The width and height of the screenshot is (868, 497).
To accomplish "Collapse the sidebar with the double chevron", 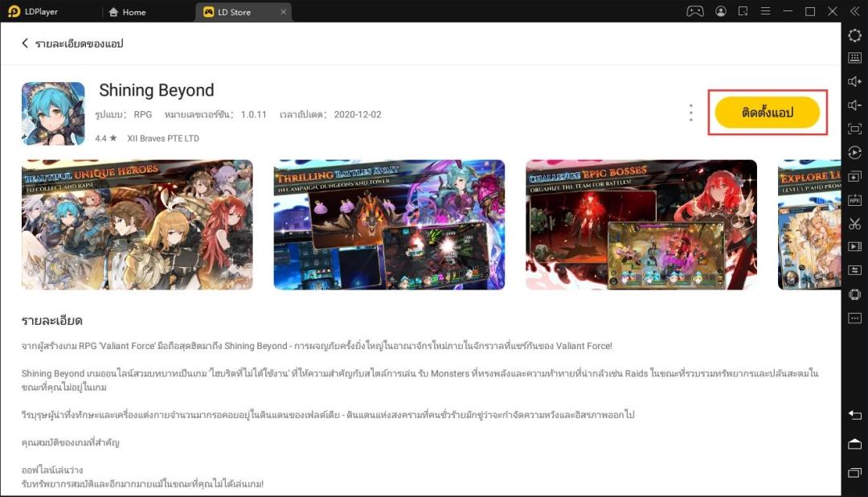I will click(854, 11).
